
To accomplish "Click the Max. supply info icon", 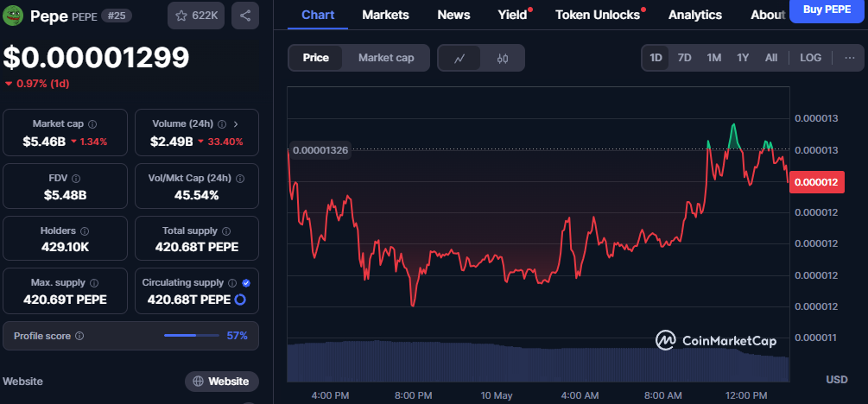I will pyautogui.click(x=94, y=283).
